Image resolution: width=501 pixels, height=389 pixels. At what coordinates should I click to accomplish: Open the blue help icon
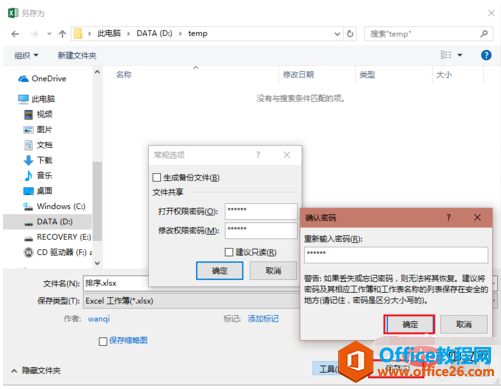(x=486, y=55)
